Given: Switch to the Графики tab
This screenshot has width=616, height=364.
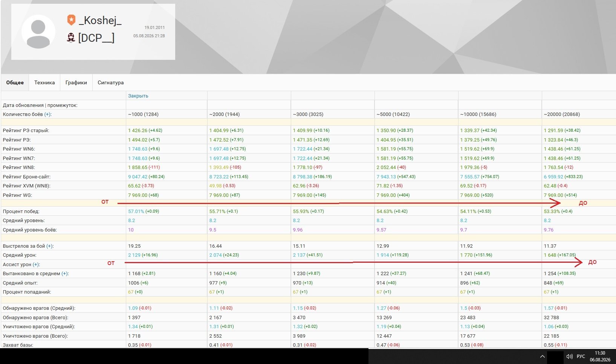Looking at the screenshot, I should (76, 82).
